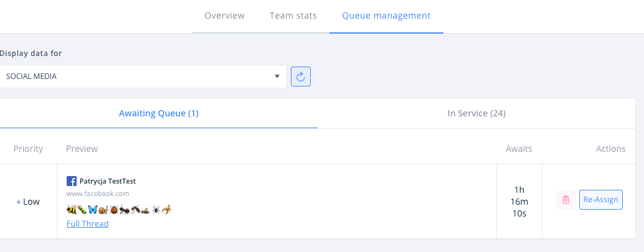Click the Facebook logo icon

click(72, 181)
